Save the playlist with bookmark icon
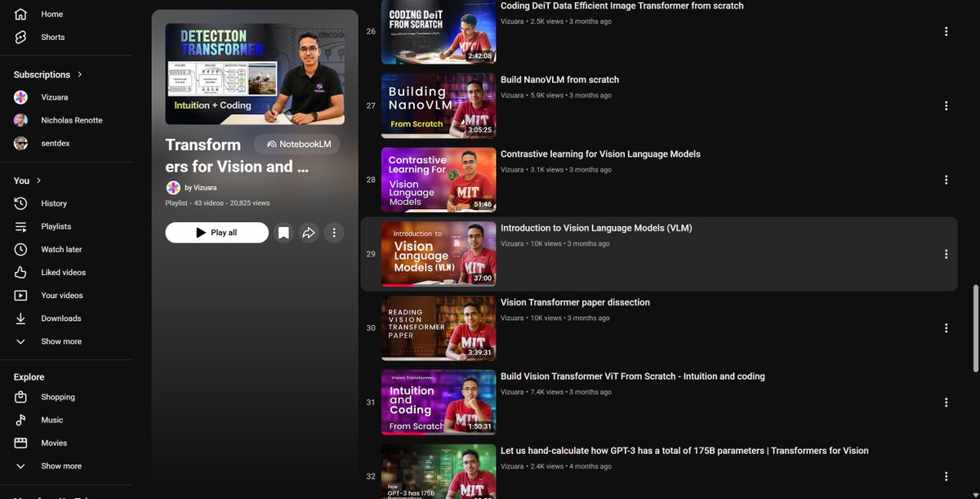 click(283, 233)
